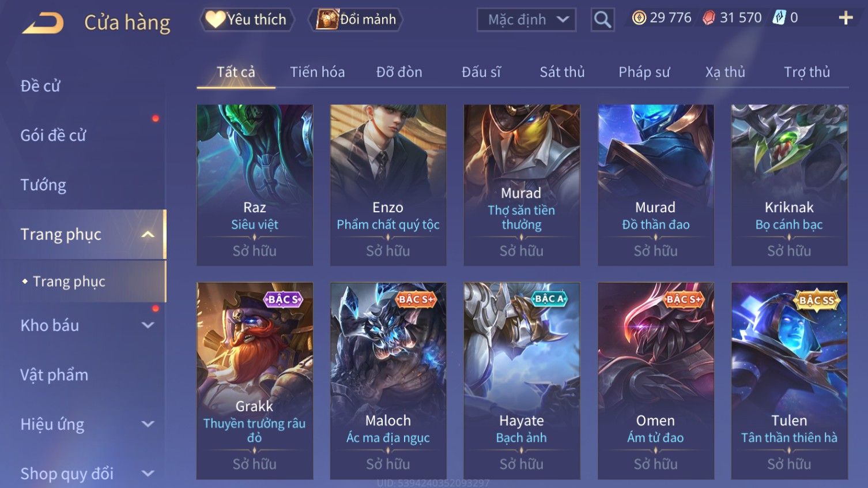Click the plus icon to add currency
The image size is (868, 488).
pos(845,18)
